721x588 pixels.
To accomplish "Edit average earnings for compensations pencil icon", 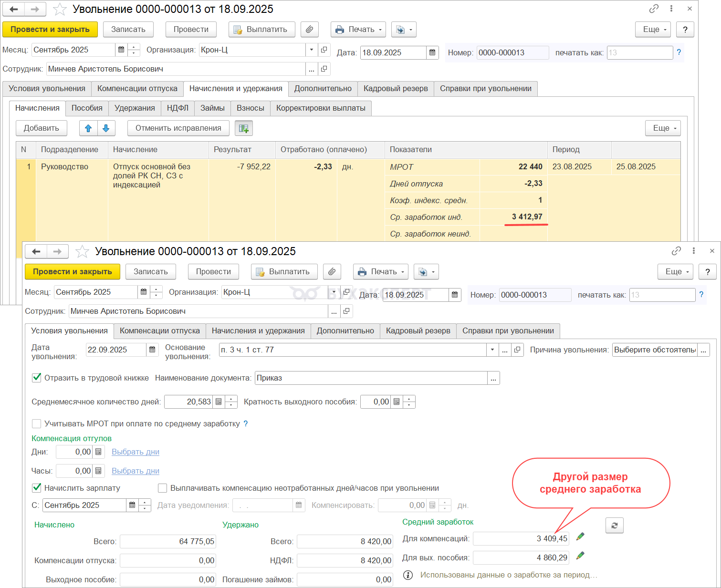I will click(580, 537).
